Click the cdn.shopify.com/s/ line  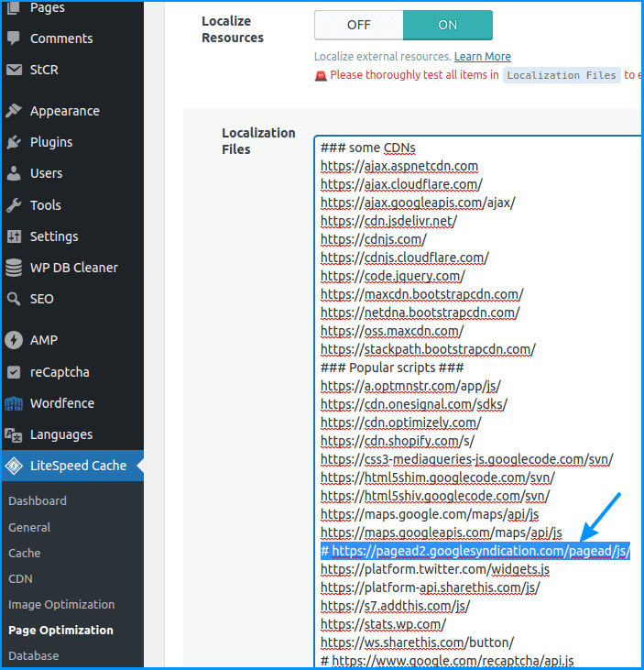click(x=398, y=442)
